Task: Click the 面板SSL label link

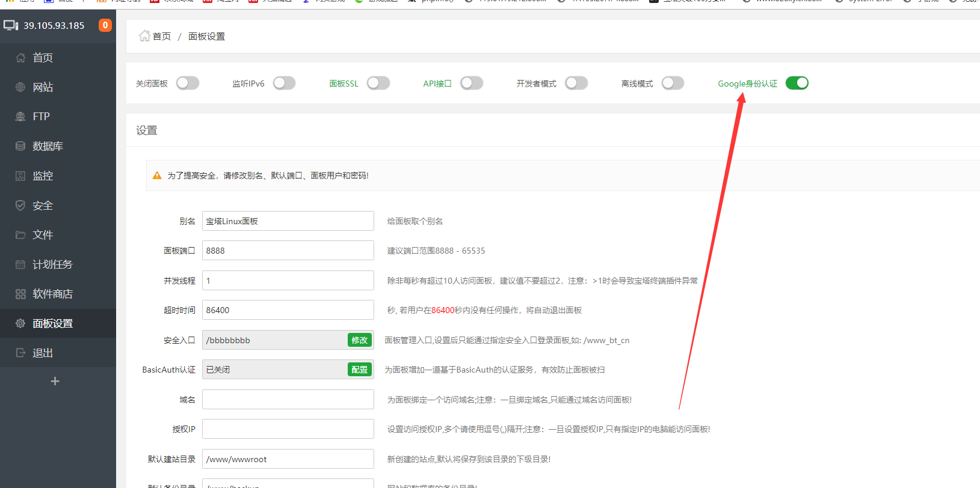Action: (344, 84)
